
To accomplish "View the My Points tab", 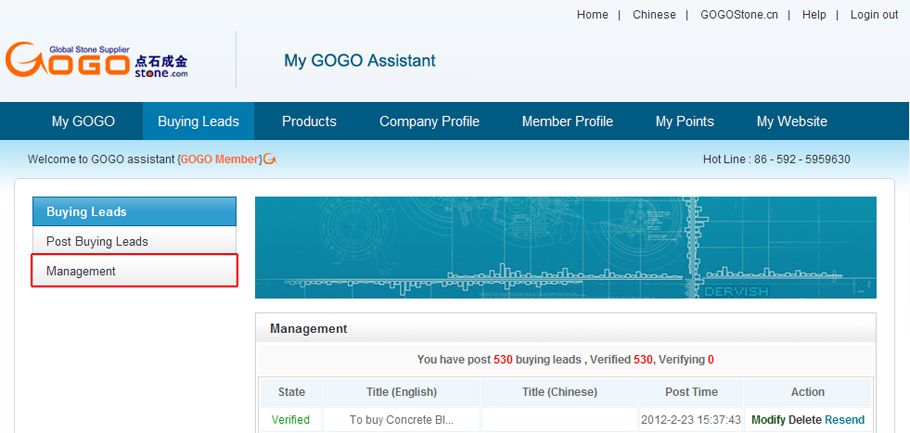I will click(x=685, y=121).
